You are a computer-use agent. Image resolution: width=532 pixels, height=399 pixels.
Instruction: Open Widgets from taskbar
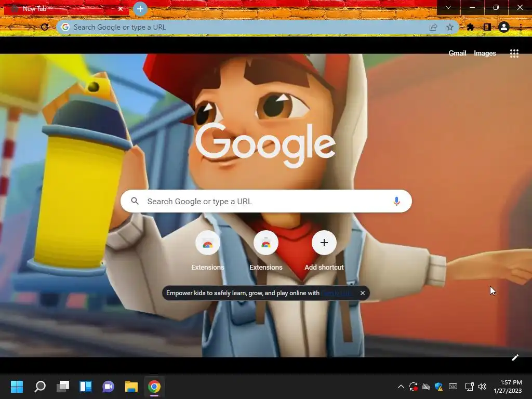point(86,387)
